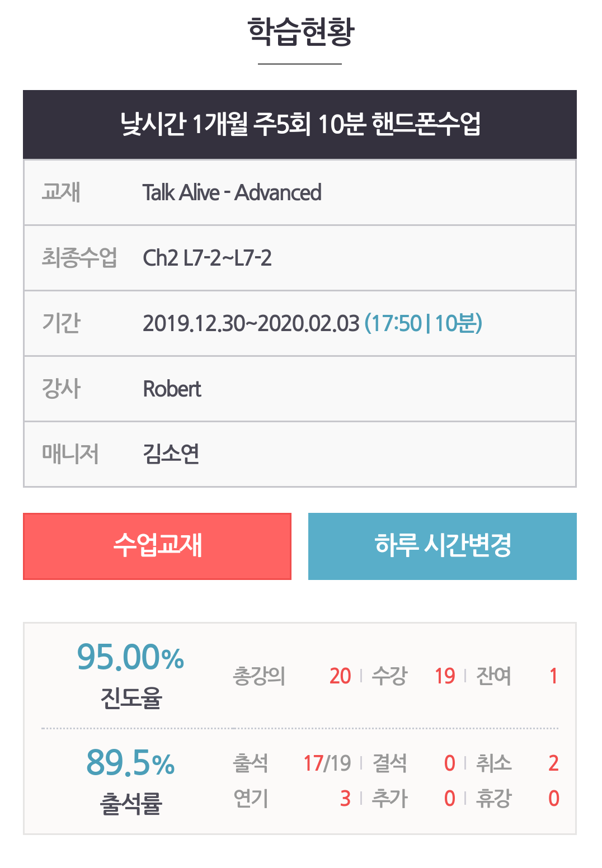Select the 출석 17/19 value

point(327,763)
